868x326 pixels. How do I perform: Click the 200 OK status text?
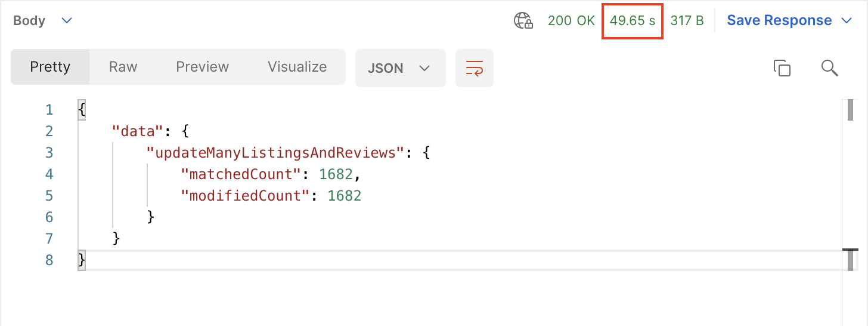point(571,20)
